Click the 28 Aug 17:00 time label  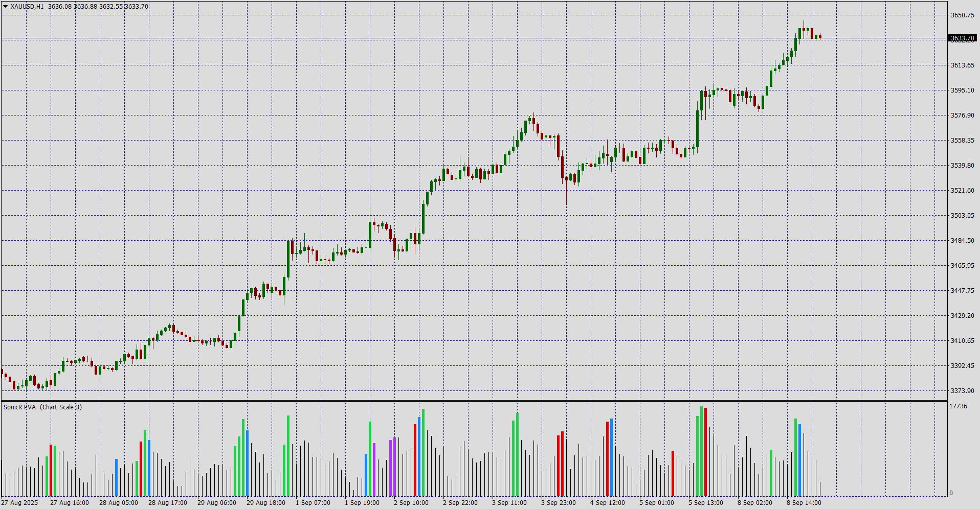(x=168, y=503)
